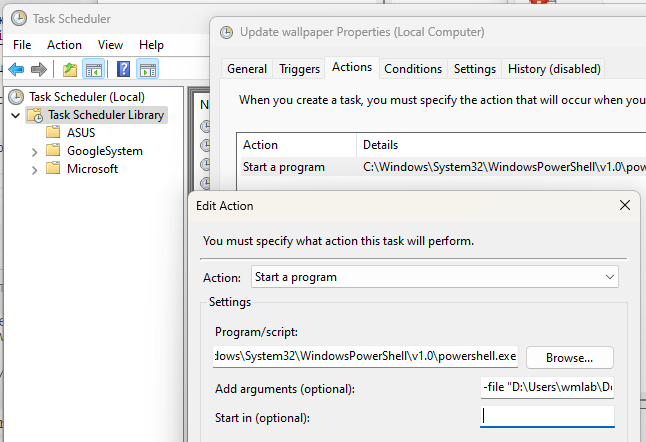Open the View menu
This screenshot has height=442, width=646.
pos(110,44)
